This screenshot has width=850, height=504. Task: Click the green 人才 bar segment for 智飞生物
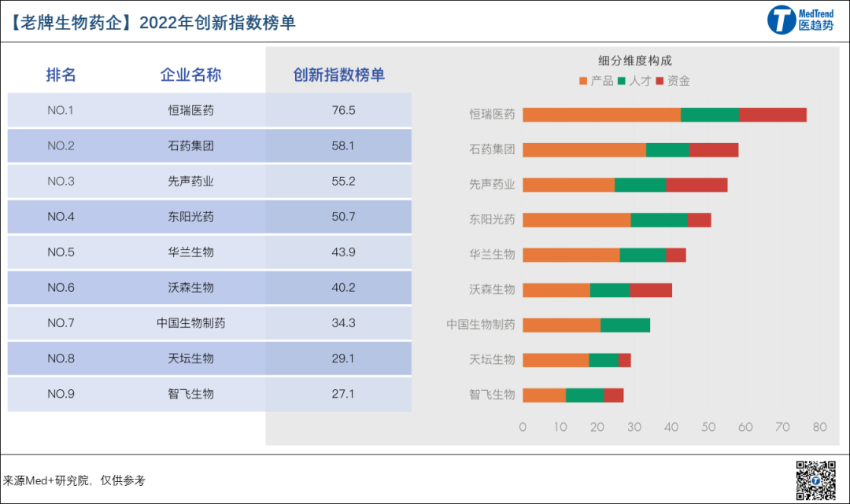(x=585, y=395)
